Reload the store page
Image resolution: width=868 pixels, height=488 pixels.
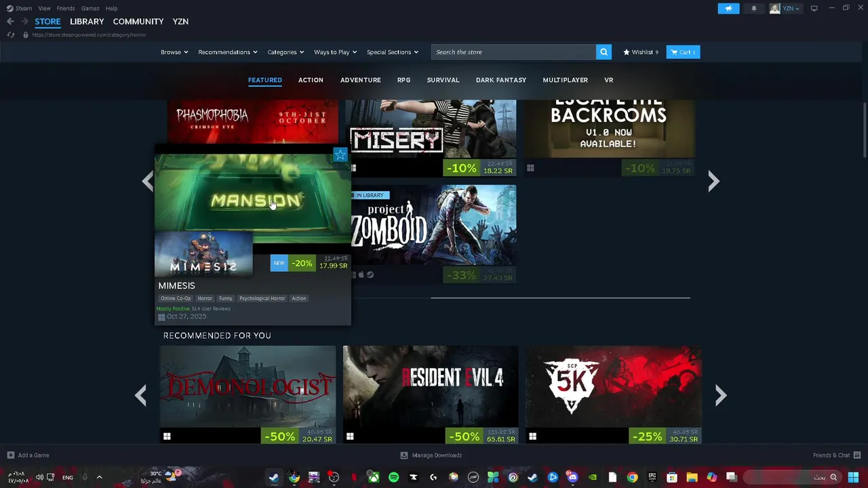click(10, 35)
